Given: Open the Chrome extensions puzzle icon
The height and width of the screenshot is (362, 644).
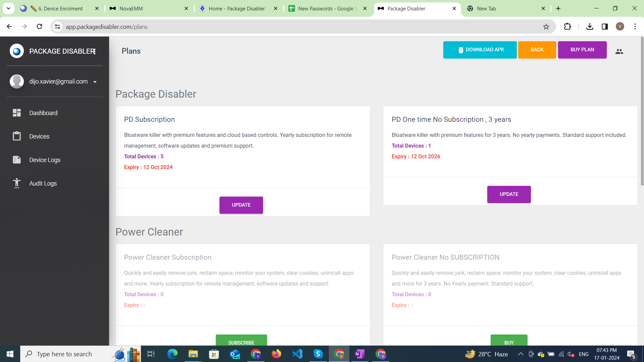Looking at the screenshot, I should [567, 27].
